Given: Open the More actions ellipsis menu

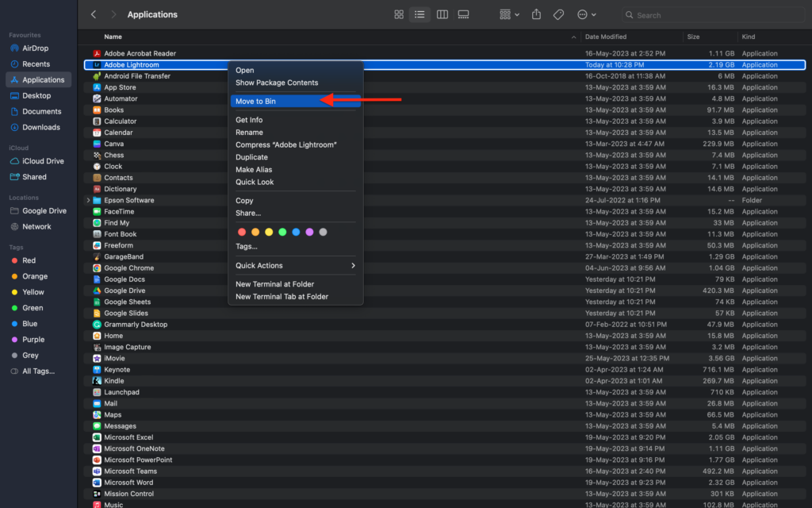Looking at the screenshot, I should click(x=587, y=15).
